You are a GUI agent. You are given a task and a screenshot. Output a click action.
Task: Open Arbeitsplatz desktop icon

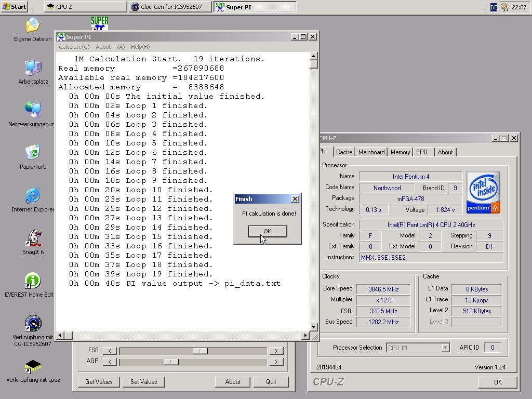pos(33,68)
